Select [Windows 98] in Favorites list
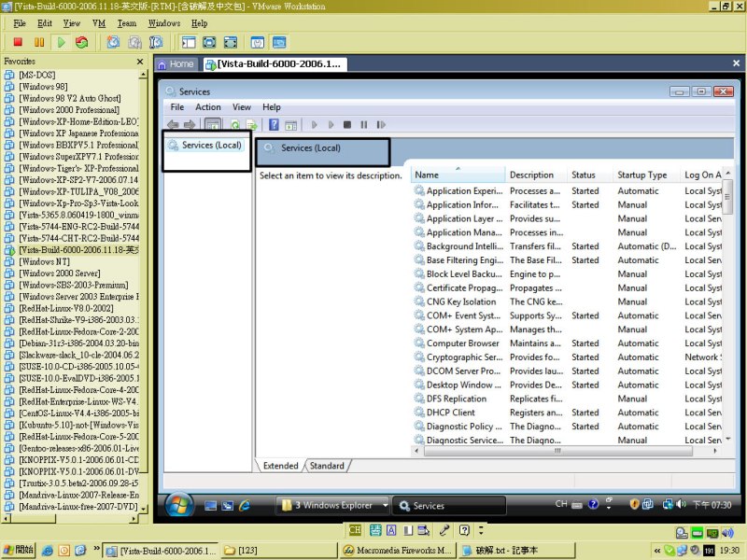 (x=43, y=87)
